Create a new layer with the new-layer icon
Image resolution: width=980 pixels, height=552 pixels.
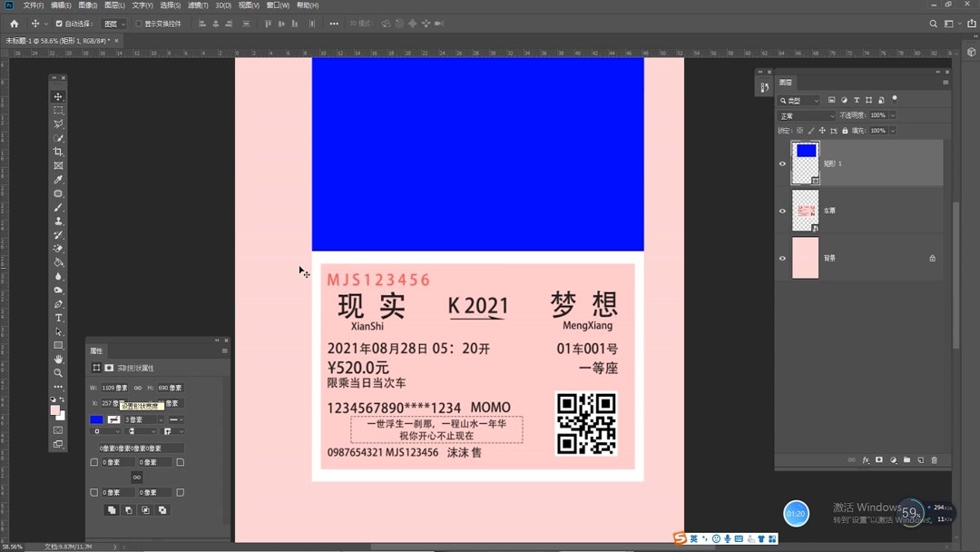(920, 460)
